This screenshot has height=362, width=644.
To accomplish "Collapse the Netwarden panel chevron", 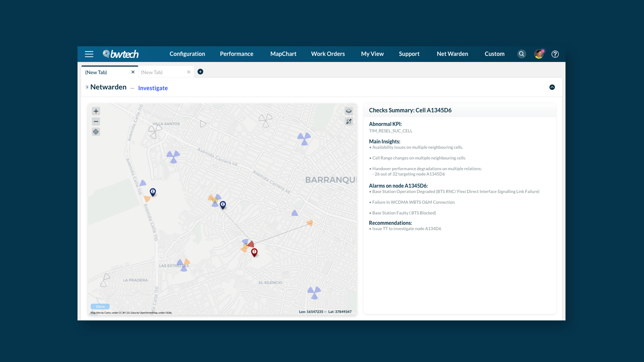I will (x=552, y=87).
